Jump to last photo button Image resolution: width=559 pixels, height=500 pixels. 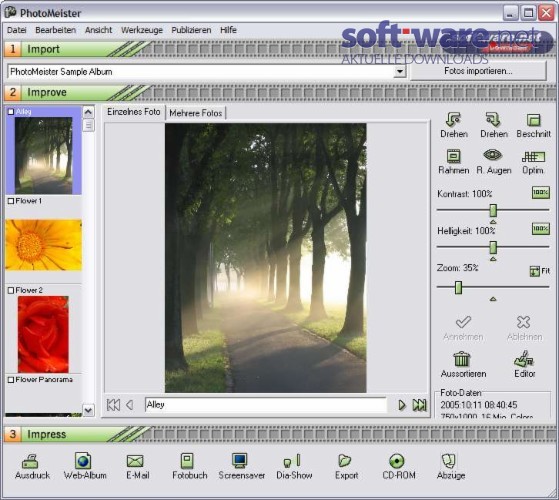(419, 405)
